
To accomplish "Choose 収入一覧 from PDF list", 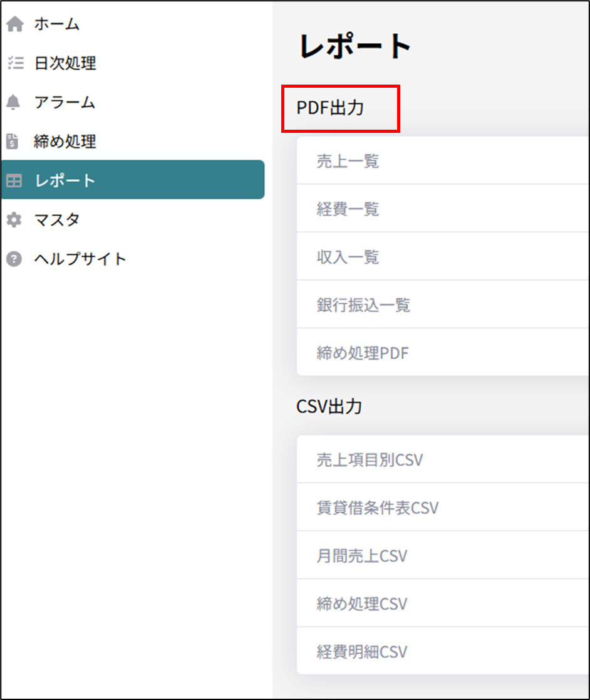I will click(348, 257).
